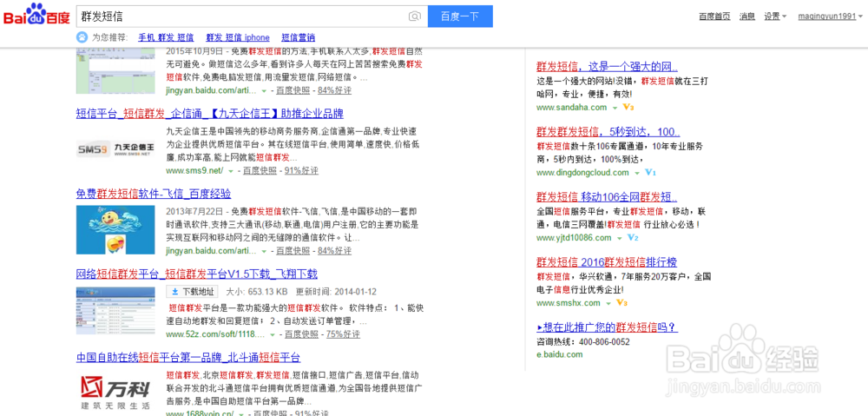Click 91%好评 beside www.sms9.net
This screenshot has width=868, height=416.
302,170
